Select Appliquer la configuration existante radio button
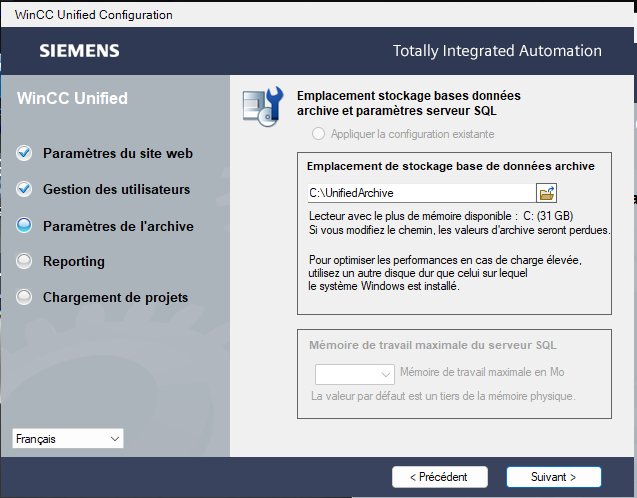637x498 pixels. coord(318,134)
